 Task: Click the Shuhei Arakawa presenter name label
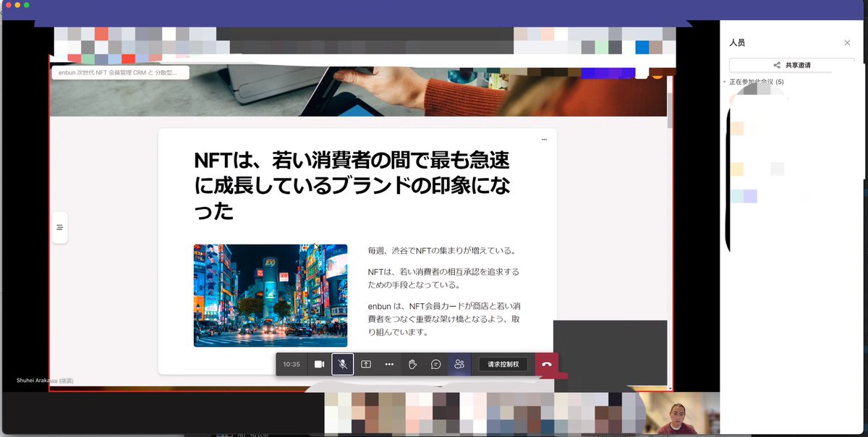[45, 381]
